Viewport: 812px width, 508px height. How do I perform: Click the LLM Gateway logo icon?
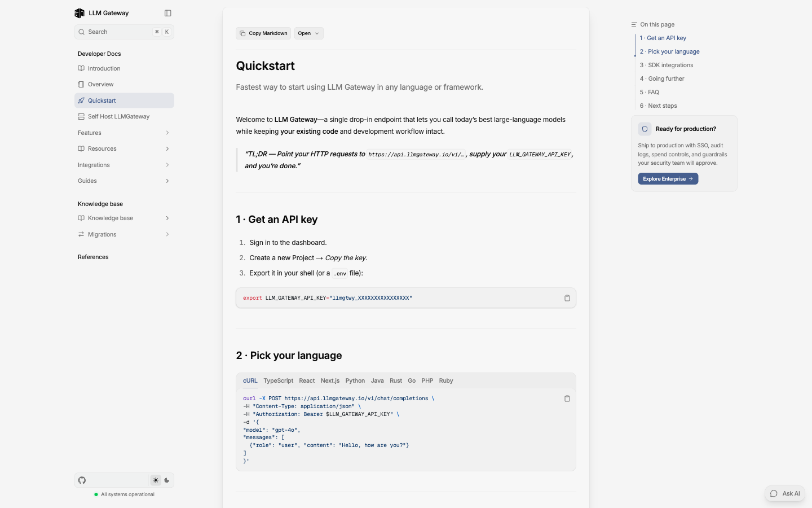coord(80,13)
